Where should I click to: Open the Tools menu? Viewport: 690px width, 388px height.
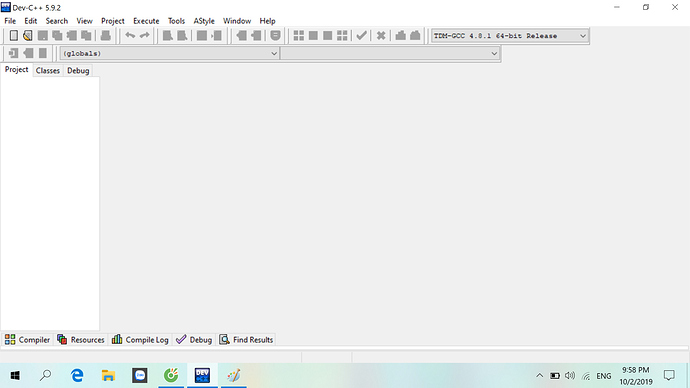176,21
